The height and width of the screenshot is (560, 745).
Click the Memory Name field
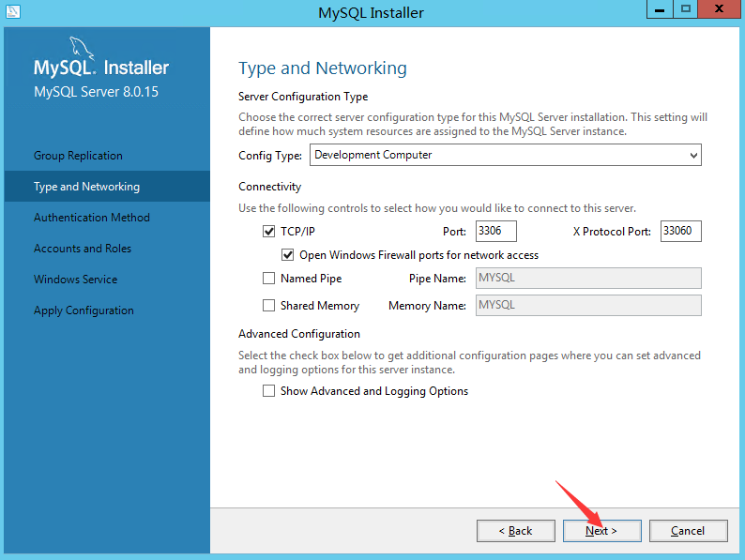588,305
